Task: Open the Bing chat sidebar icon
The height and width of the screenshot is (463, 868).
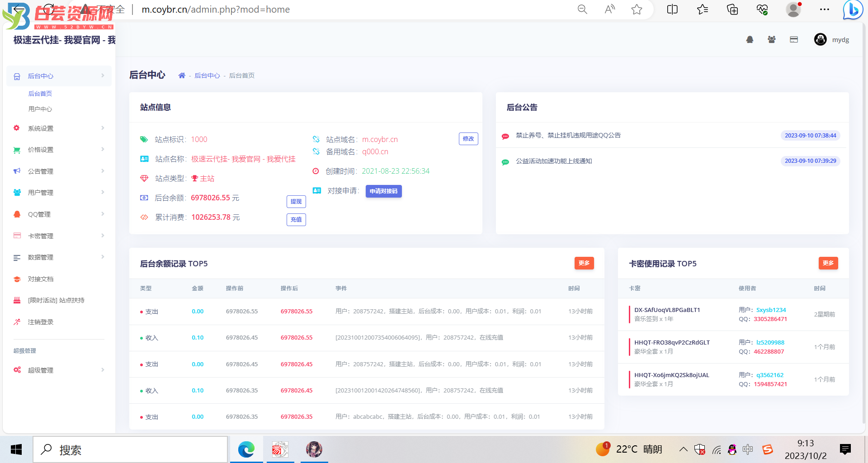Action: [x=853, y=9]
